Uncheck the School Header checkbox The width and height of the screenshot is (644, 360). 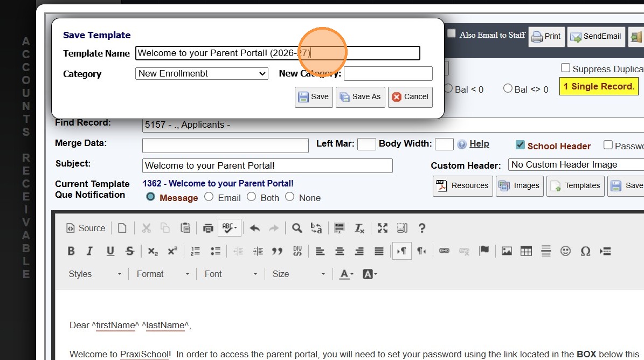520,145
